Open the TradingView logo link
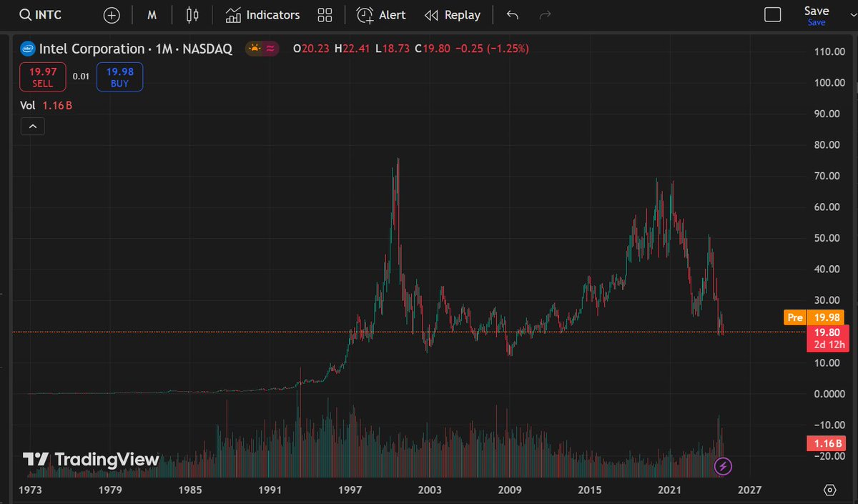The height and width of the screenshot is (504, 858). 91,460
